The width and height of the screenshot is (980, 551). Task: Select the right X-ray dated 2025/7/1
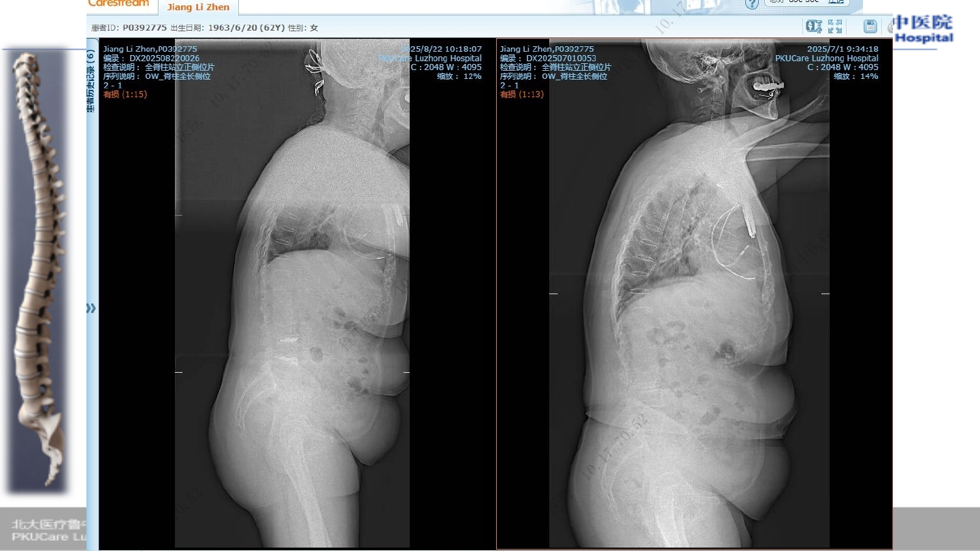click(689, 306)
